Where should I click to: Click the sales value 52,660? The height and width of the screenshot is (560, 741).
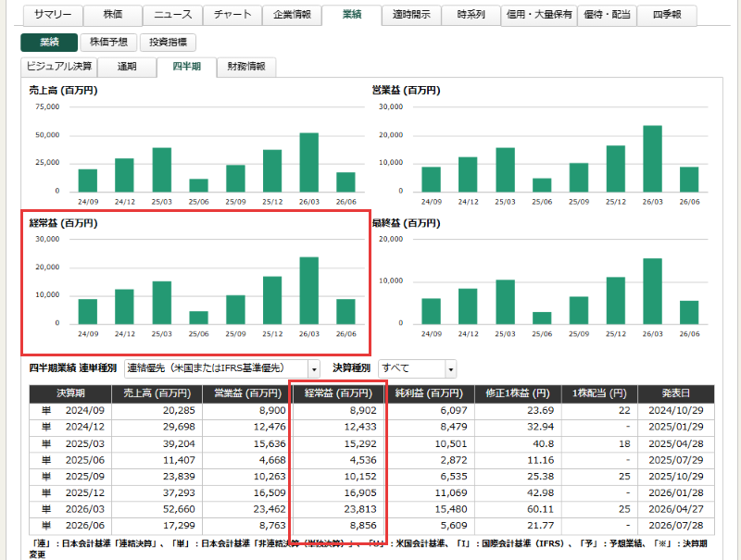pos(179,509)
